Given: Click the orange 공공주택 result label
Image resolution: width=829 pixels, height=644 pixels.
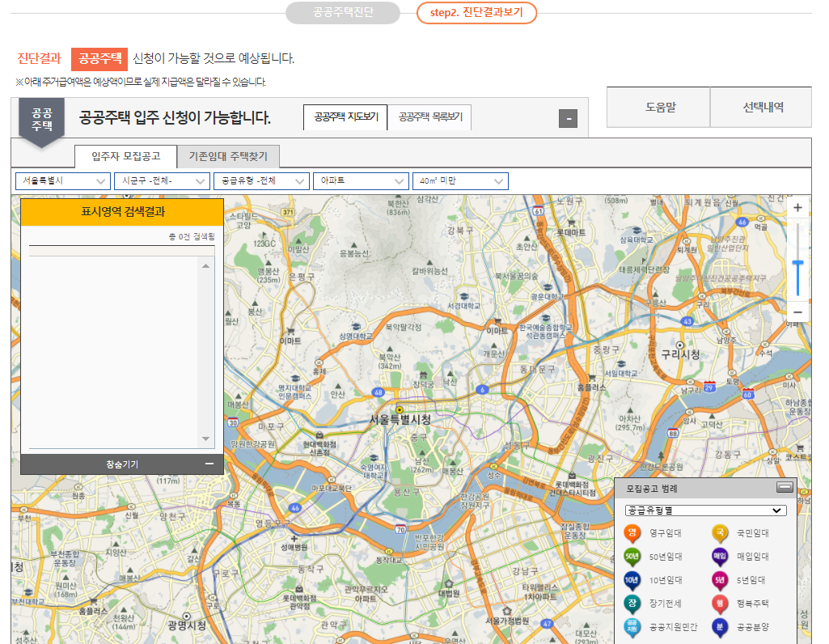Looking at the screenshot, I should pyautogui.click(x=99, y=59).
